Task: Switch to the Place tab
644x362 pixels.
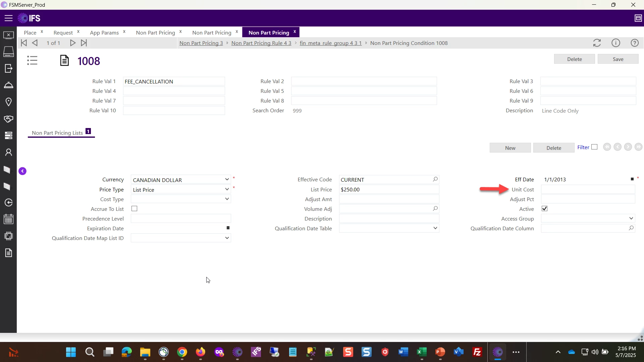Action: (x=30, y=33)
